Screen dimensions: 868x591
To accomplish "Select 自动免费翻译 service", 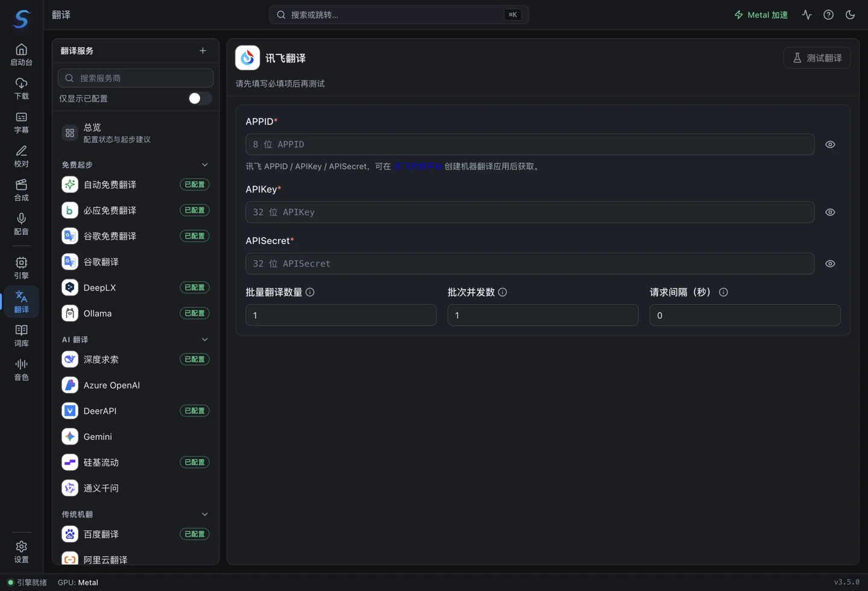I will click(x=136, y=184).
